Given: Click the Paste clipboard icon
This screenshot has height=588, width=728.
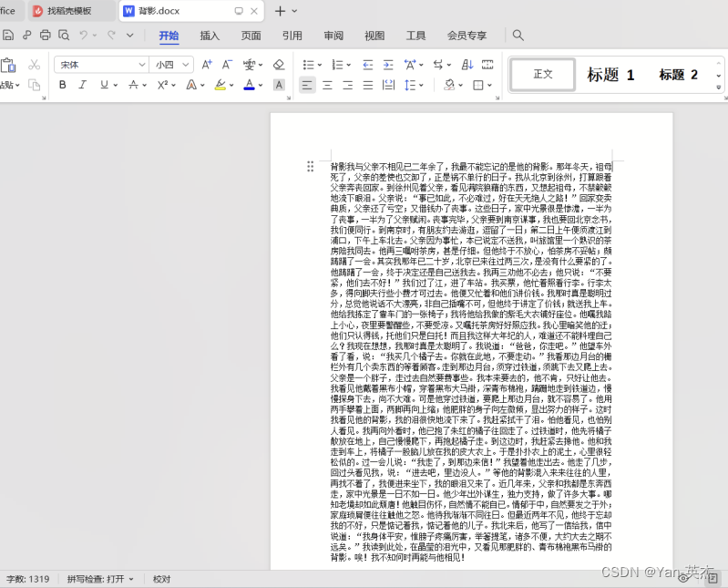Looking at the screenshot, I should coord(8,66).
